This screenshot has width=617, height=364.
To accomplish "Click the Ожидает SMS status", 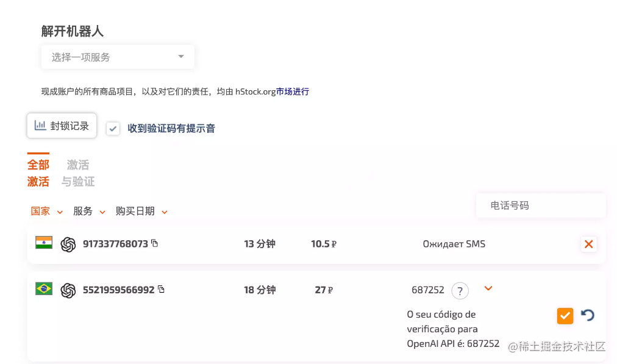I will pyautogui.click(x=454, y=244).
